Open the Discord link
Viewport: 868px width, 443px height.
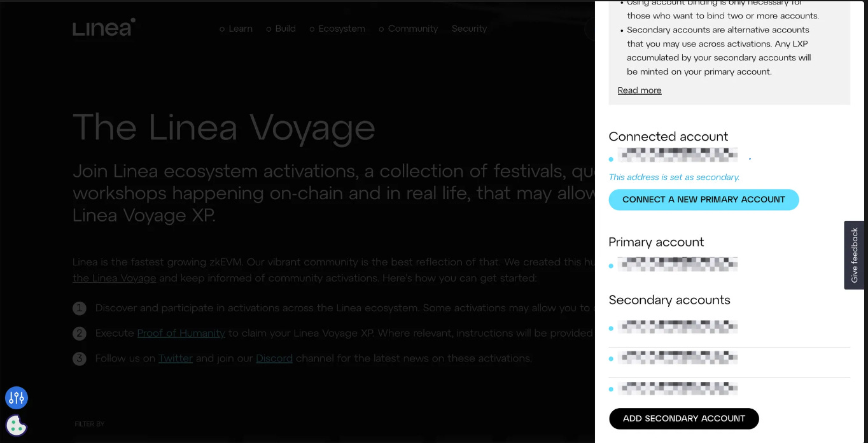tap(274, 358)
